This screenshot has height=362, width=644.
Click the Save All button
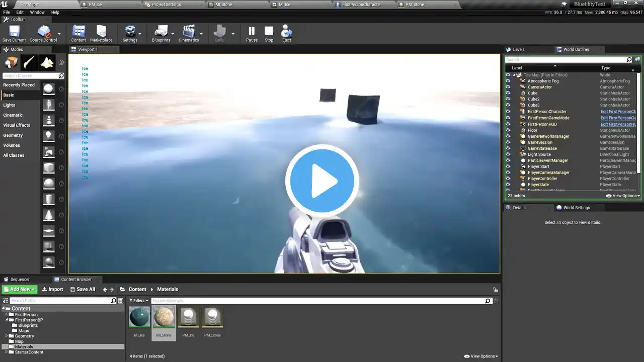click(83, 290)
